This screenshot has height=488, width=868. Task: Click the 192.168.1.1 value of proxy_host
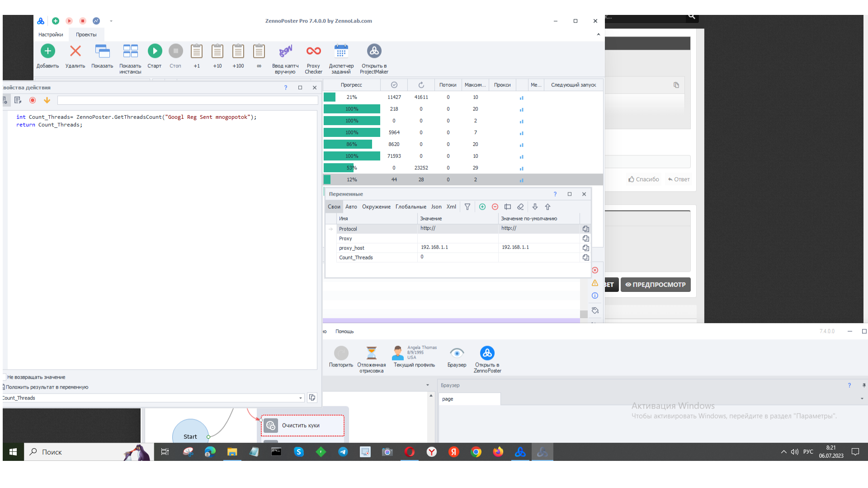click(434, 248)
